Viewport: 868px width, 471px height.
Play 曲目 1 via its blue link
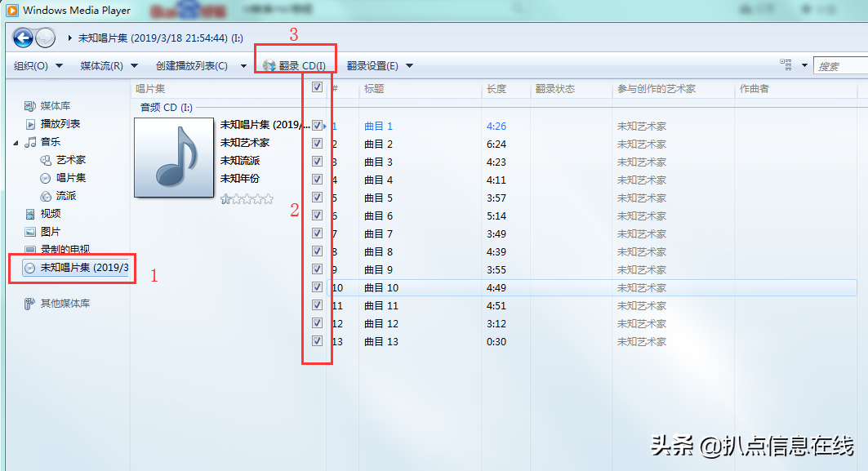click(x=378, y=125)
